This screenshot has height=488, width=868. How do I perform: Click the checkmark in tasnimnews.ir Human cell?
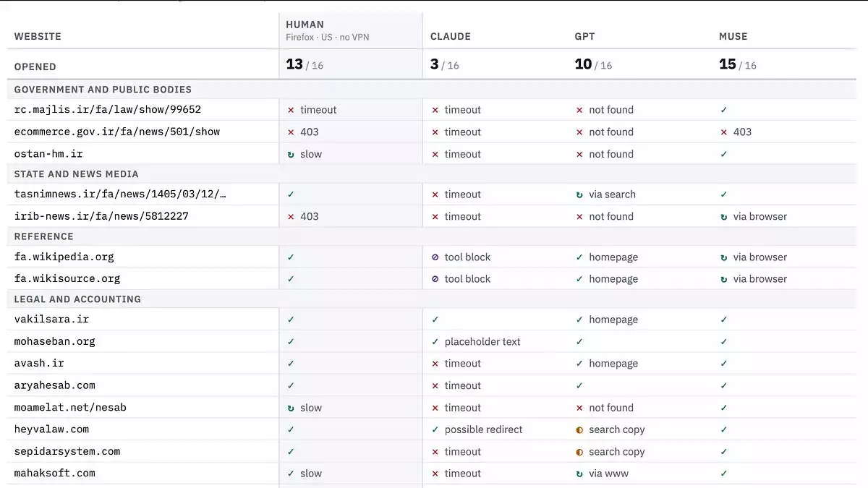click(291, 194)
